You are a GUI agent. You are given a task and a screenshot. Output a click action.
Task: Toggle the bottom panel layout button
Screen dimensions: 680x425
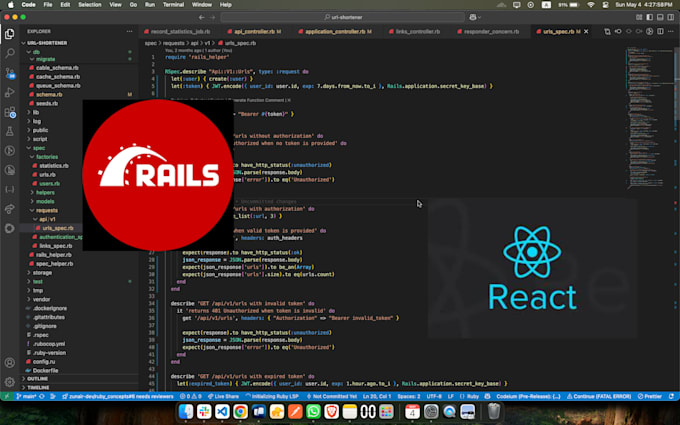[x=660, y=17]
